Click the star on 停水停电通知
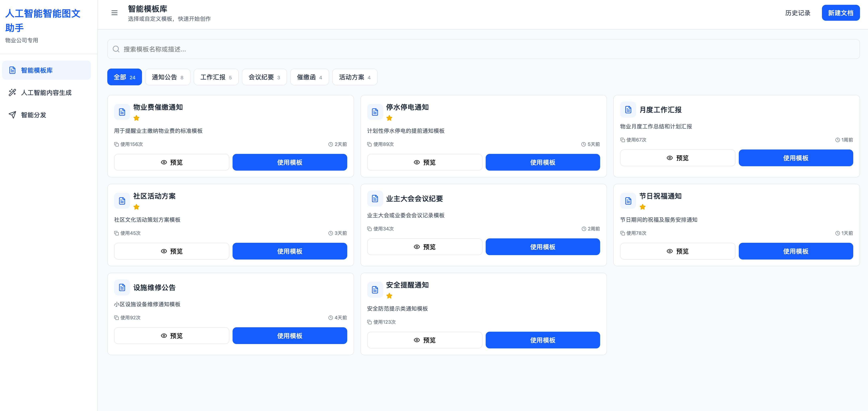 click(x=389, y=118)
